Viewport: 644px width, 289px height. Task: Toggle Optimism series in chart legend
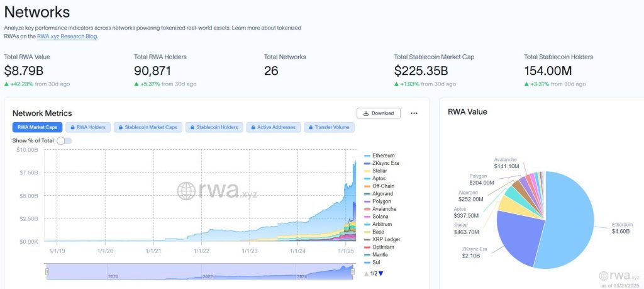click(379, 247)
